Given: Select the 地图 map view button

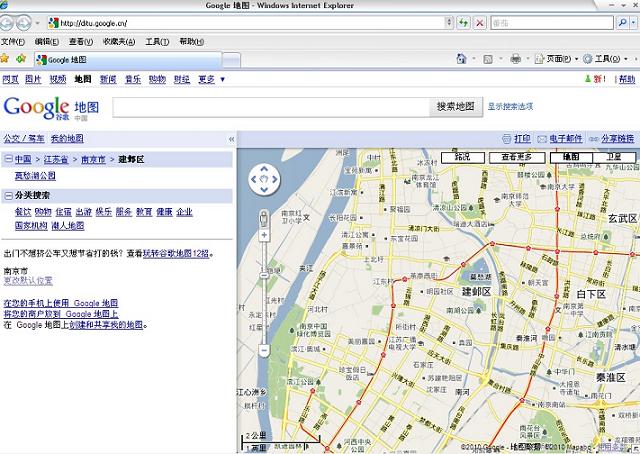Looking at the screenshot, I should point(570,157).
